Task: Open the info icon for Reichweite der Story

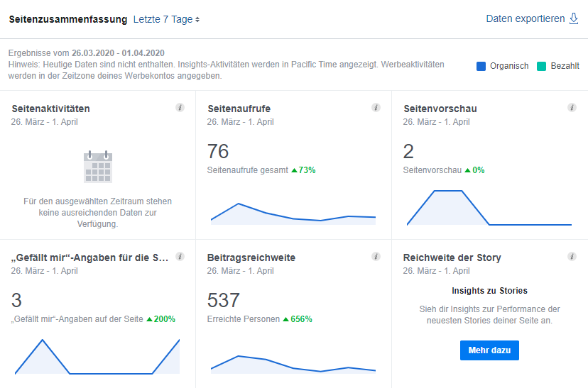Action: pos(572,257)
